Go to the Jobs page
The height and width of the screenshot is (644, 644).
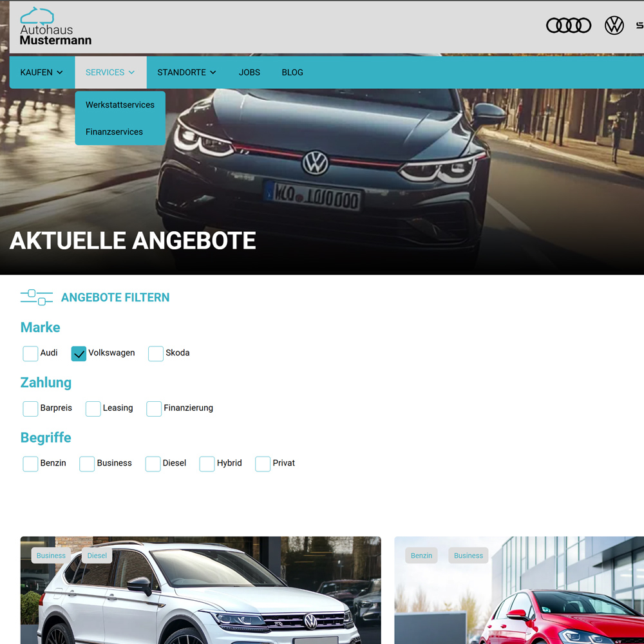tap(249, 72)
